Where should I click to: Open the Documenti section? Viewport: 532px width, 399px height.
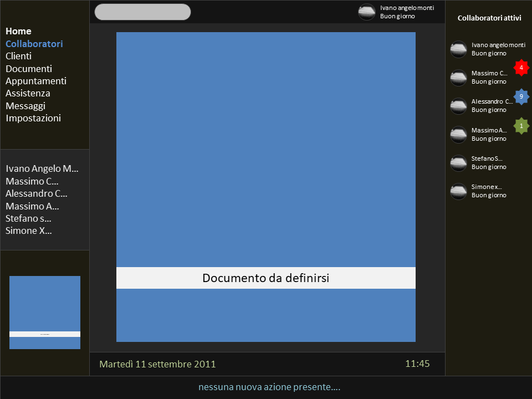click(29, 69)
